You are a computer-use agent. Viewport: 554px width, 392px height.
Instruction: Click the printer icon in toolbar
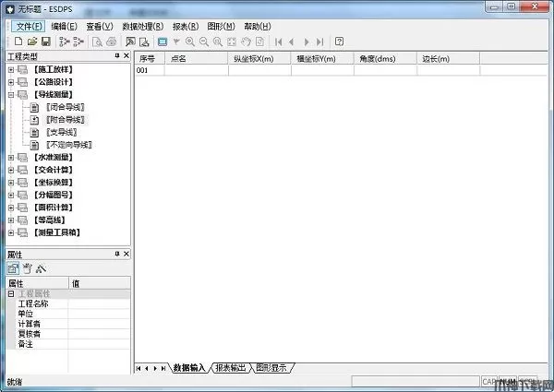(x=112, y=42)
